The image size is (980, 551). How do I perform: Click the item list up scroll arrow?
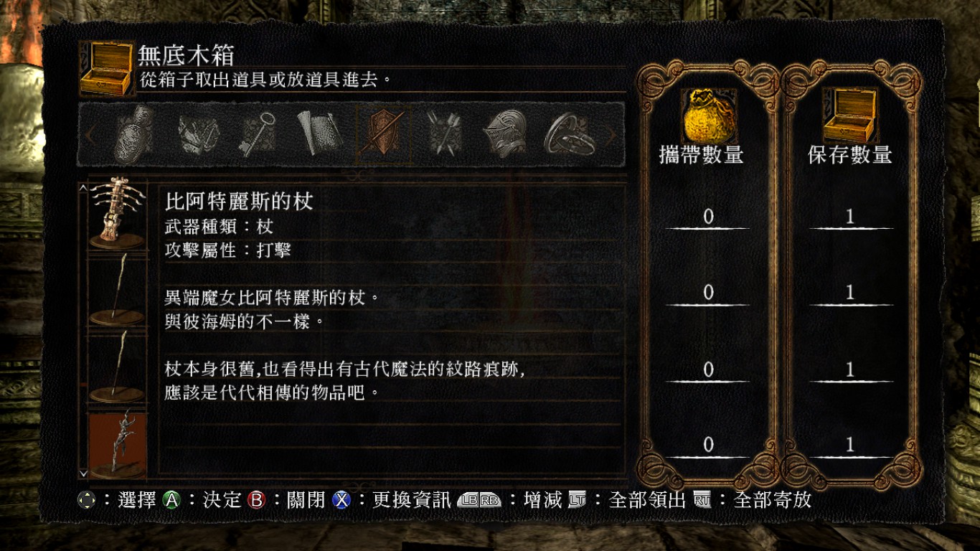click(83, 187)
